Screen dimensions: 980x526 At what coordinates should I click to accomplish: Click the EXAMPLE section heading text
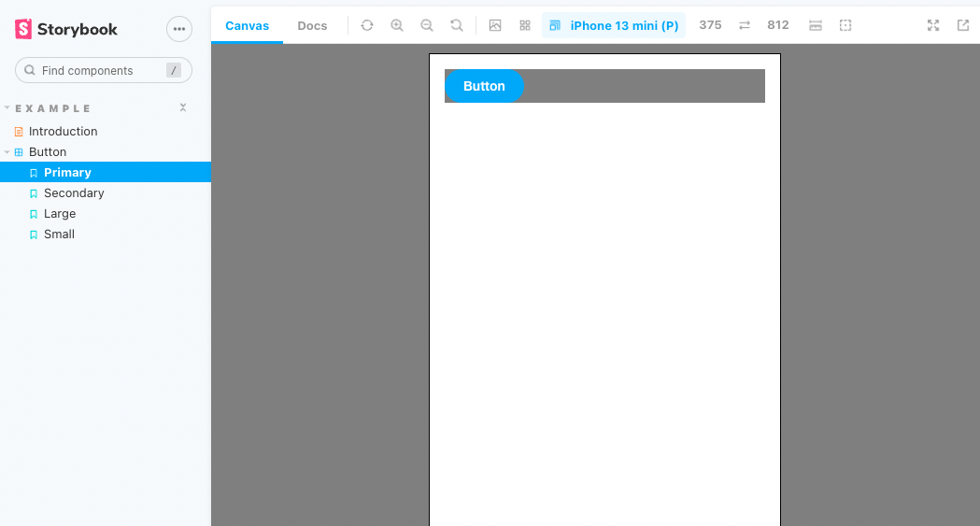point(53,108)
